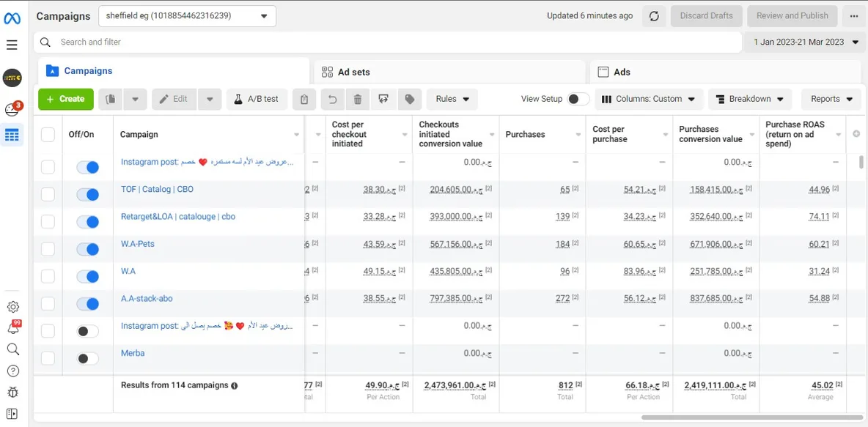
Task: Click the horizontal scrollbar at table bottom
Action: (751, 417)
